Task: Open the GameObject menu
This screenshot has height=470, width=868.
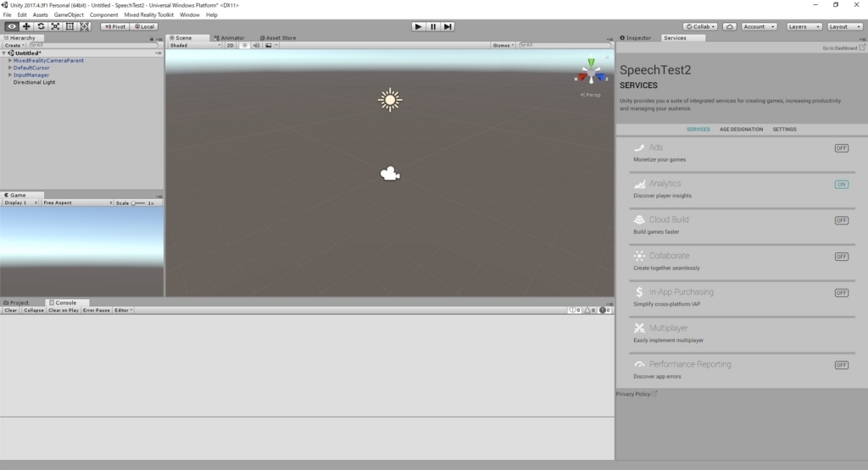Action: coord(69,15)
